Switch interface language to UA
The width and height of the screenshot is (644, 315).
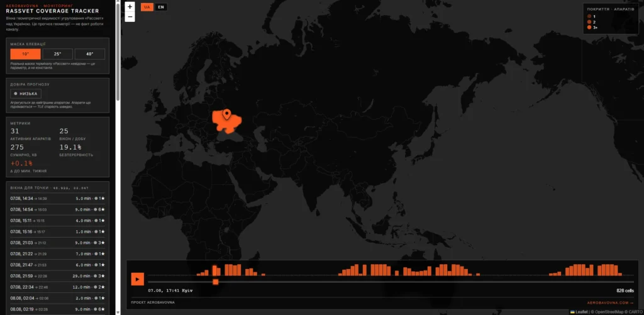click(147, 7)
